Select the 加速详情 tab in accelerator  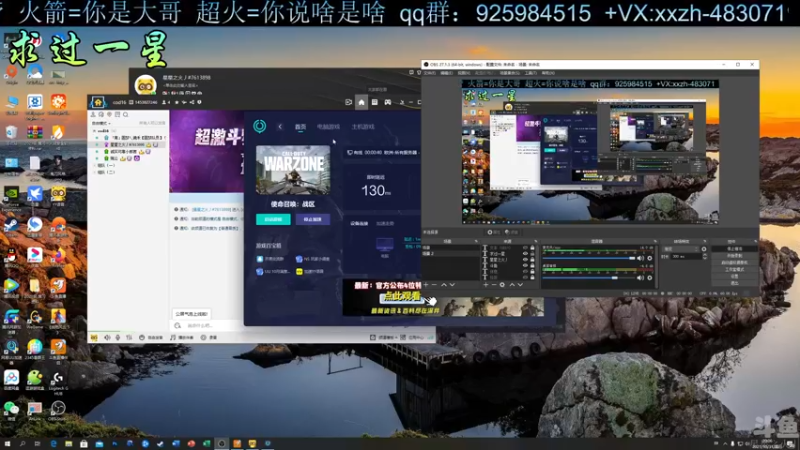pos(385,223)
